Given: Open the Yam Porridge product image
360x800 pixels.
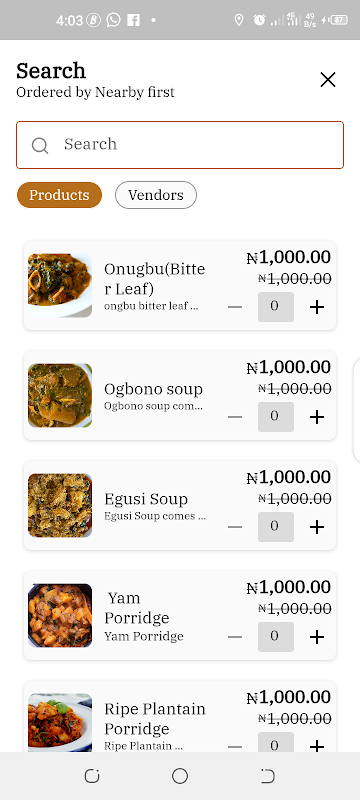Looking at the screenshot, I should (x=60, y=616).
